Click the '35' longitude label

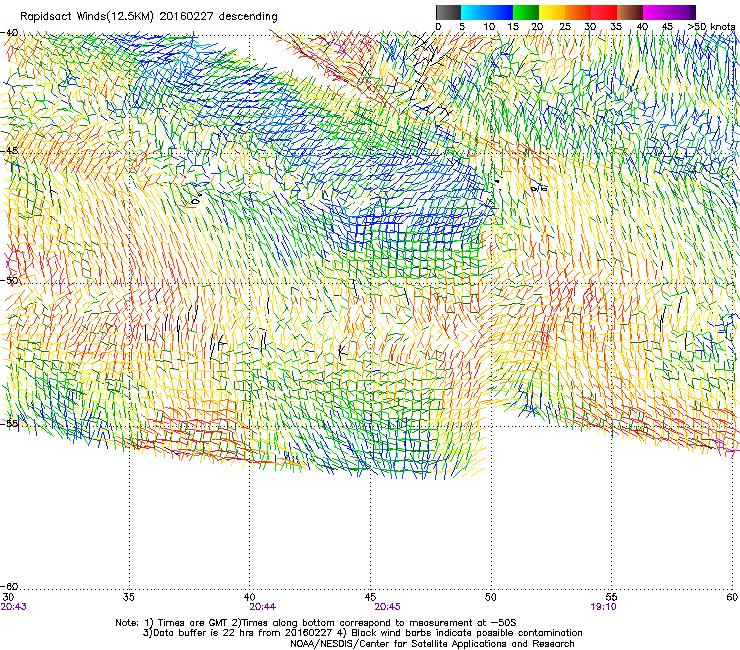click(129, 597)
